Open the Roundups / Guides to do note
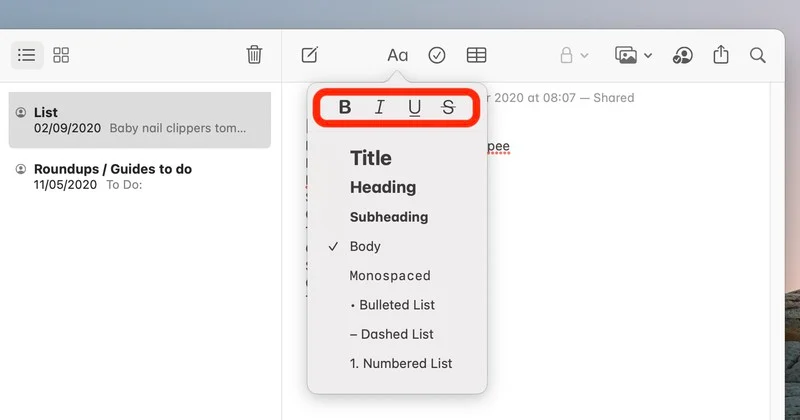The width and height of the screenshot is (800, 420). [x=113, y=169]
